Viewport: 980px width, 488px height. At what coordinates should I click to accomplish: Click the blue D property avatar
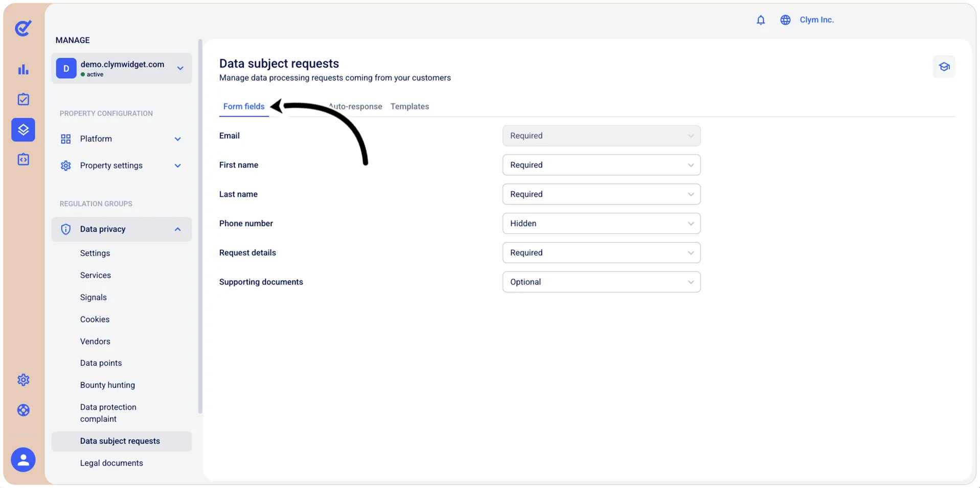[66, 68]
